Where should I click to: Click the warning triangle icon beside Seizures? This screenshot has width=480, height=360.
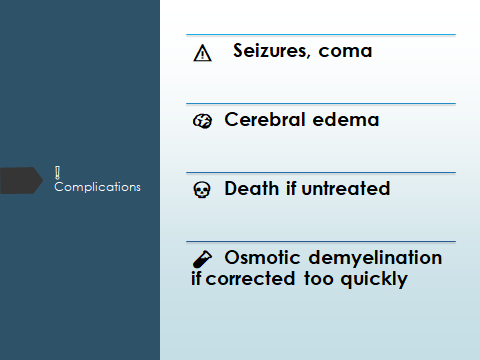202,53
